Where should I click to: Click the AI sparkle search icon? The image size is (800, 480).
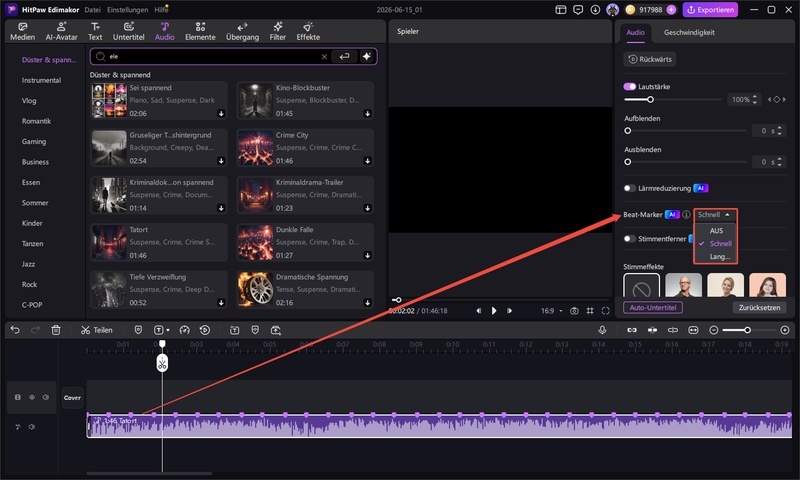click(366, 57)
